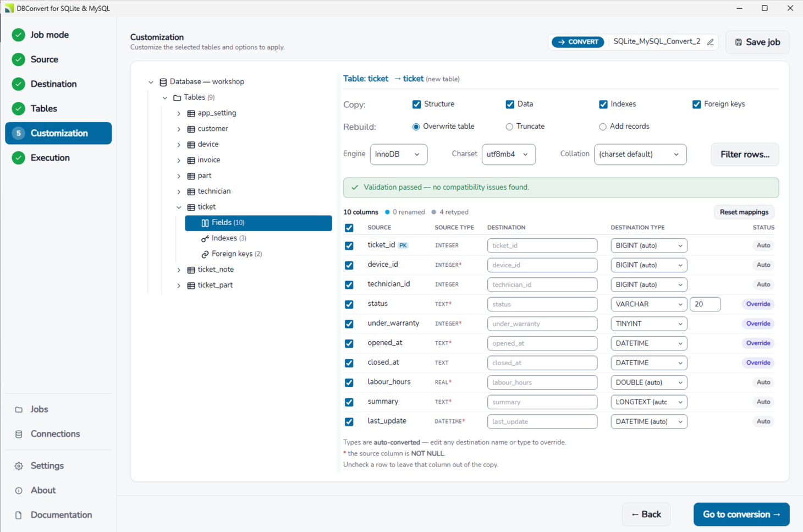Image resolution: width=803 pixels, height=532 pixels.
Task: Click the Foreign keys link icon
Action: 205,254
